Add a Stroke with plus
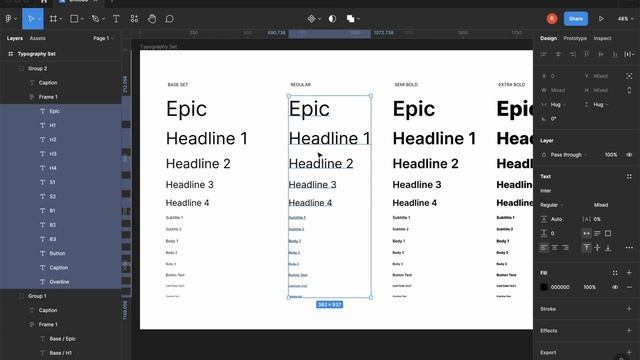 coord(629,309)
